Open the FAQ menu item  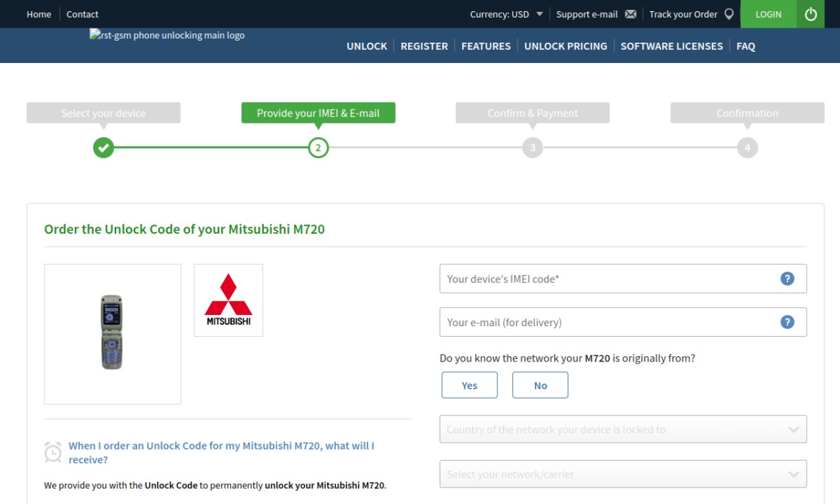point(746,46)
